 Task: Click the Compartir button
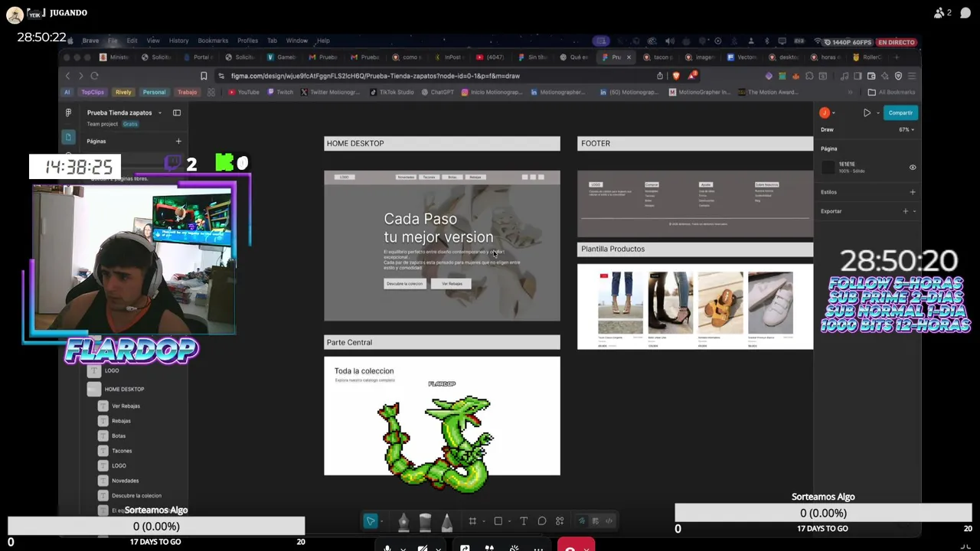pos(900,112)
